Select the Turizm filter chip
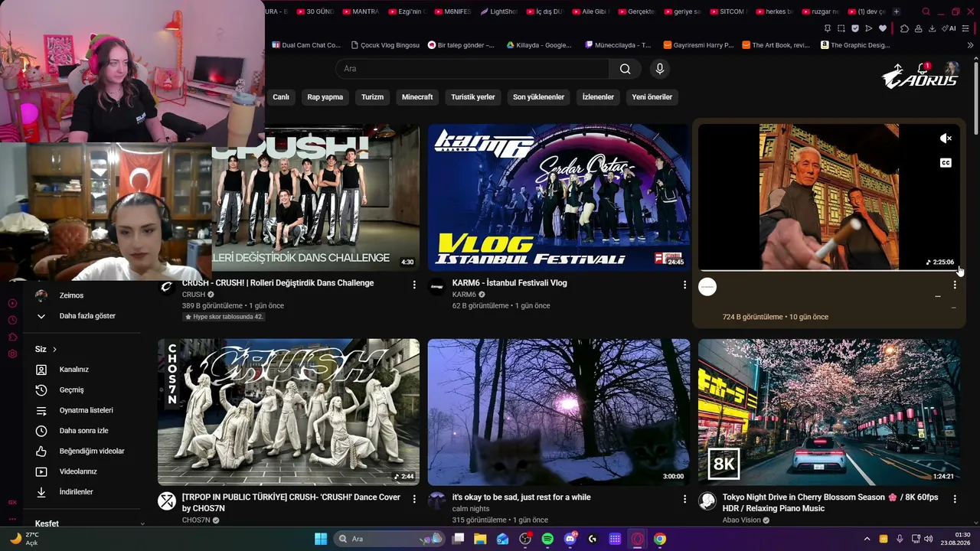 click(x=372, y=97)
